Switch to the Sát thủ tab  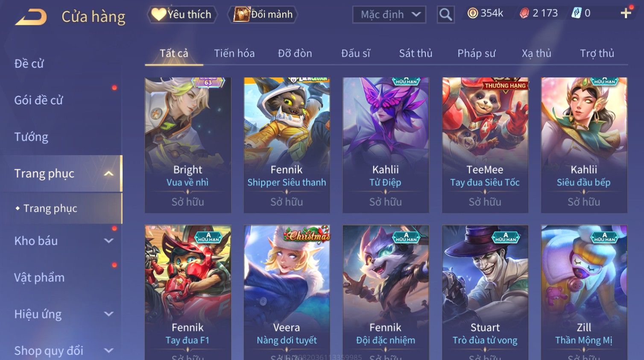(416, 53)
